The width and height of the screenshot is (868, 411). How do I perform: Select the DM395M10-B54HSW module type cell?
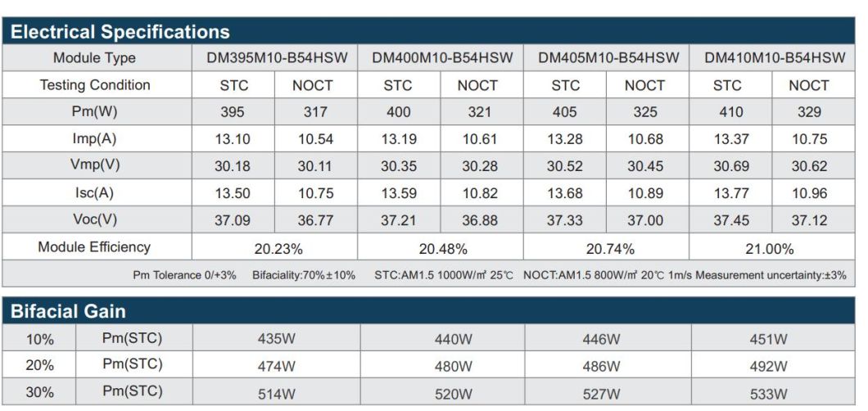click(276, 58)
